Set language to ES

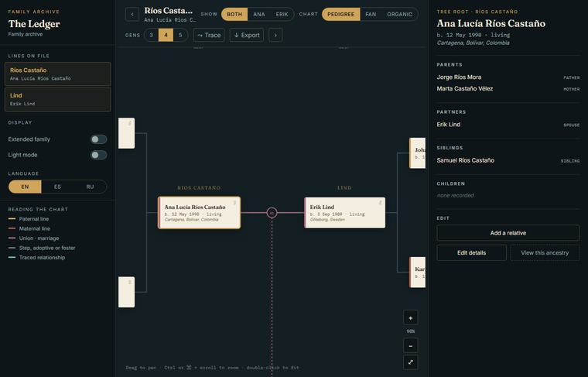57,187
